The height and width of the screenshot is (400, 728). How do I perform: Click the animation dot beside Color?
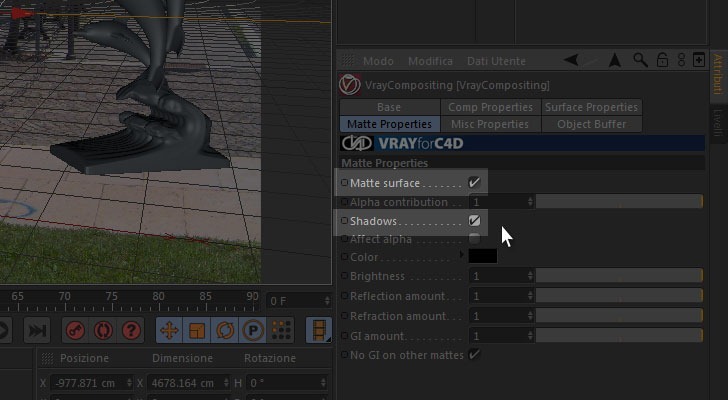(344, 257)
